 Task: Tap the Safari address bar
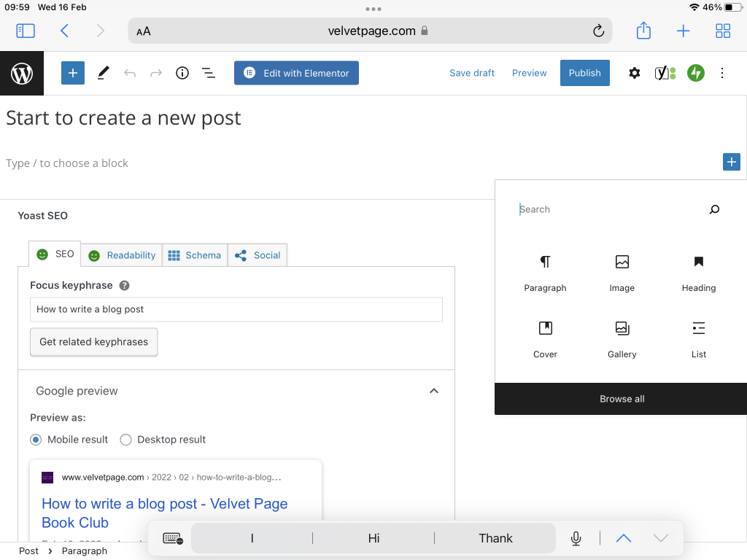(x=370, y=31)
